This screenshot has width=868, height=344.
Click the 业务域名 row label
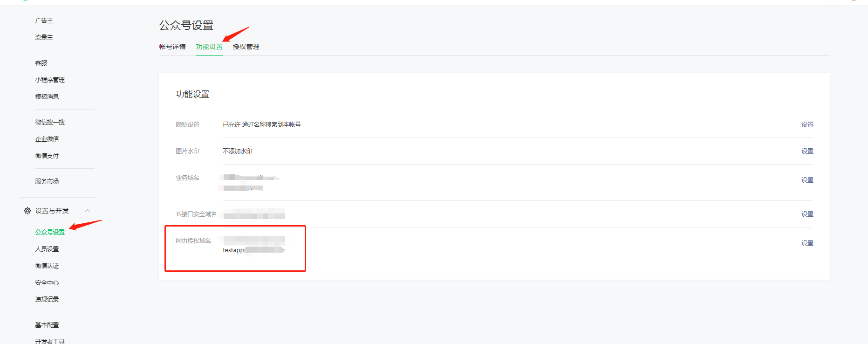[x=187, y=178]
